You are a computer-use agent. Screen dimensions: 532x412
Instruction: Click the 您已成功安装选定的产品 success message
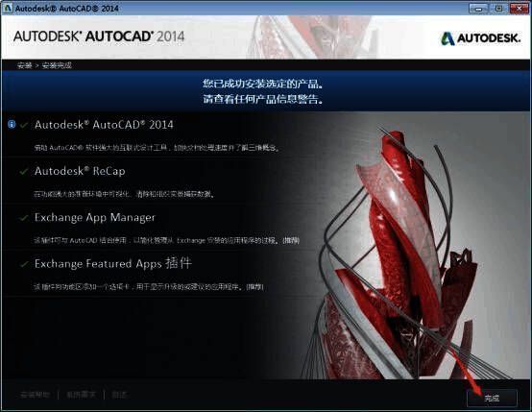pyautogui.click(x=262, y=84)
